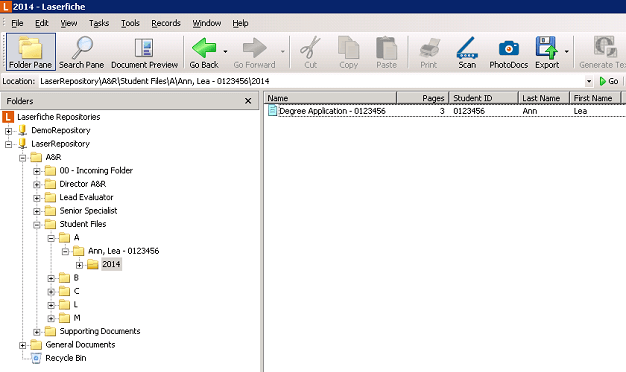Viewport: 626px width, 372px height.
Task: Expand the C student folder
Action: point(51,292)
